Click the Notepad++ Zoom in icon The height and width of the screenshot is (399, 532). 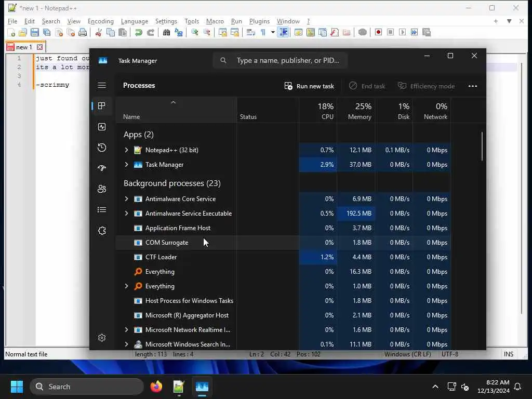pyautogui.click(x=194, y=32)
